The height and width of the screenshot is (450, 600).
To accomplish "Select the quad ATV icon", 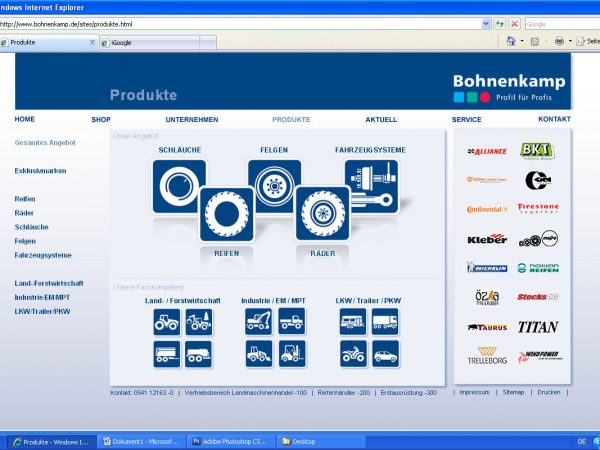I will pyautogui.click(x=353, y=354).
